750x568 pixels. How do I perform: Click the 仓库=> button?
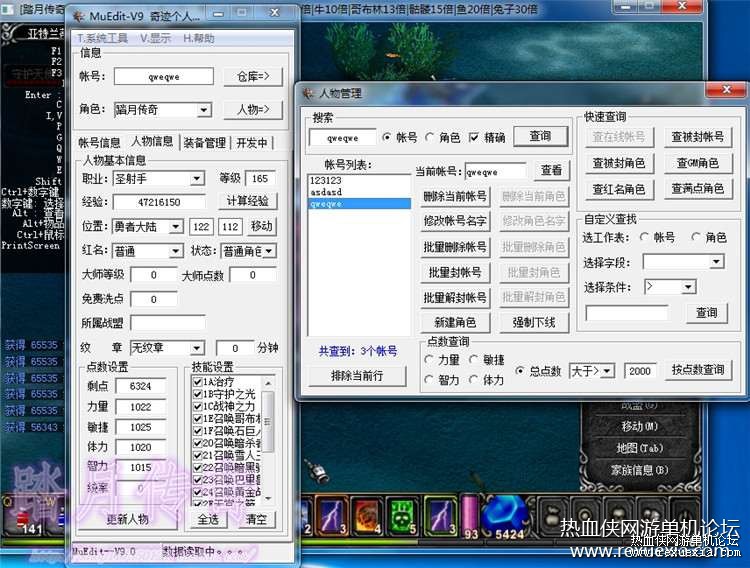253,77
